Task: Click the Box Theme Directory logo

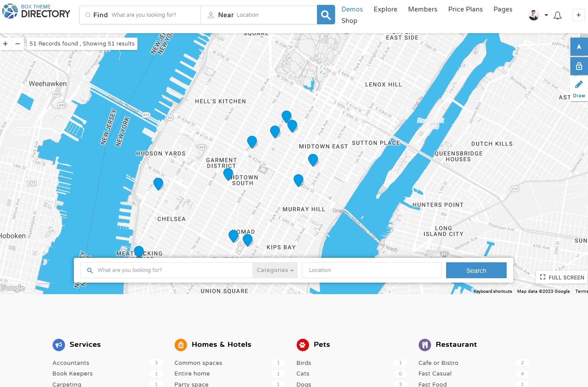Action: tap(36, 11)
